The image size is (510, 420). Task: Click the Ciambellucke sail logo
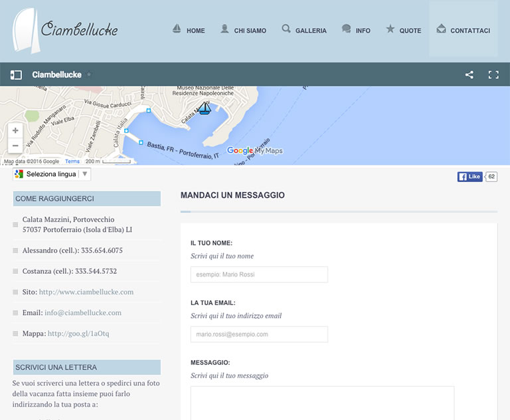[26, 31]
